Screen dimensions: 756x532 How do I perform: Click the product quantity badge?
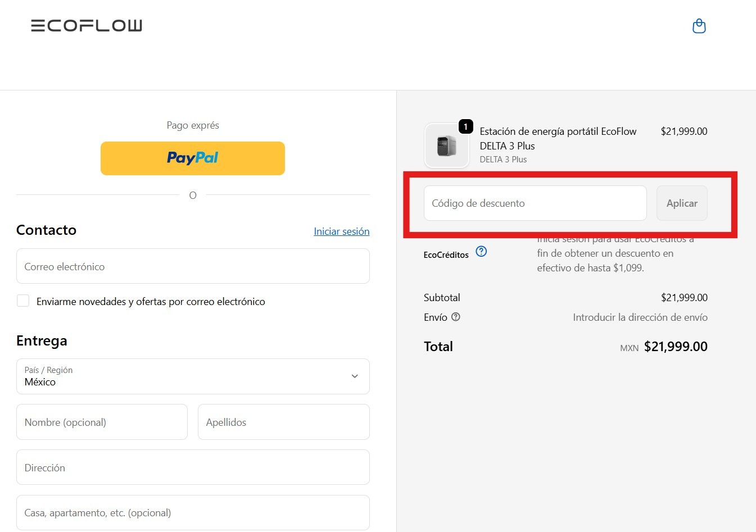pos(465,127)
